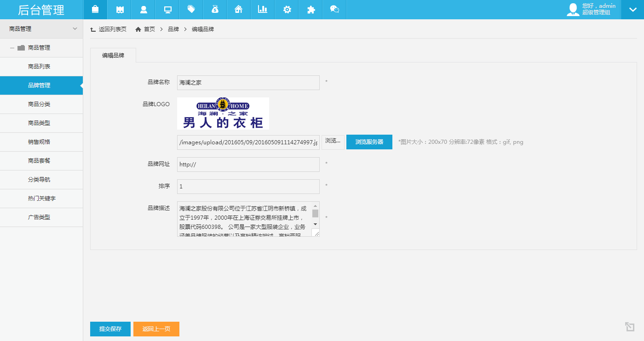Select the 编辑品牌 tab
Screen dimensions: 644x341
[113, 55]
